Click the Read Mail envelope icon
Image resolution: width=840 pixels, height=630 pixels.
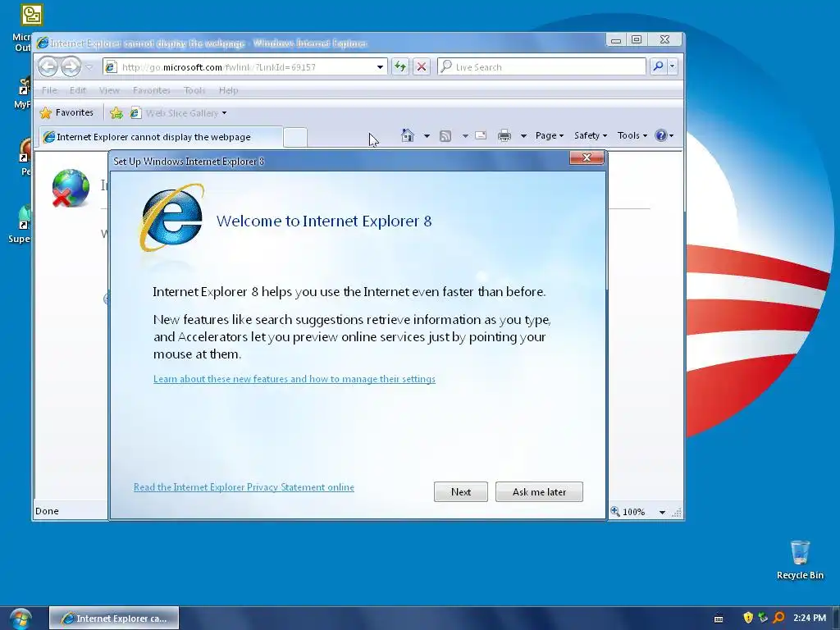[481, 135]
